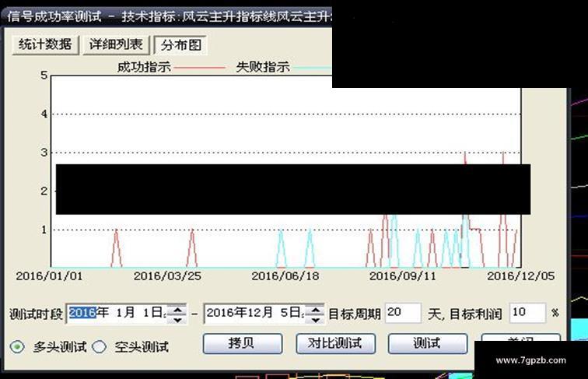Focus the 目标周期 field showing 20
Screen dimensions: 588x379
tap(403, 313)
